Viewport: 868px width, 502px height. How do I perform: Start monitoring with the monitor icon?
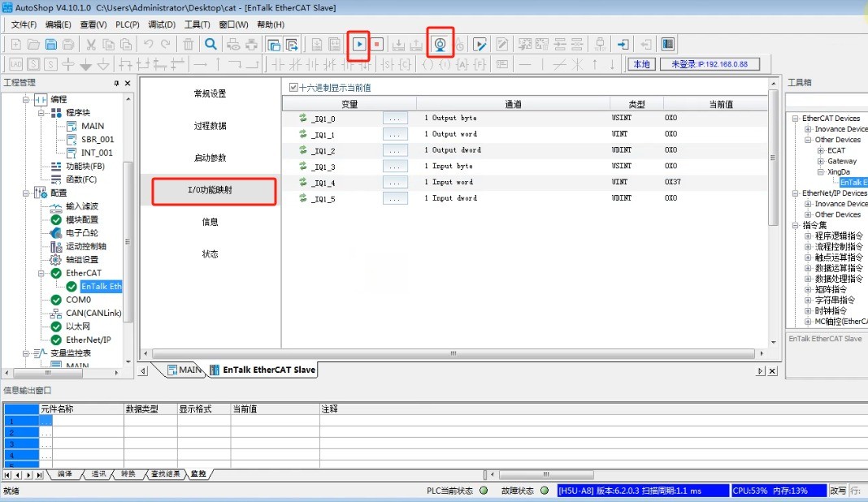click(x=440, y=45)
